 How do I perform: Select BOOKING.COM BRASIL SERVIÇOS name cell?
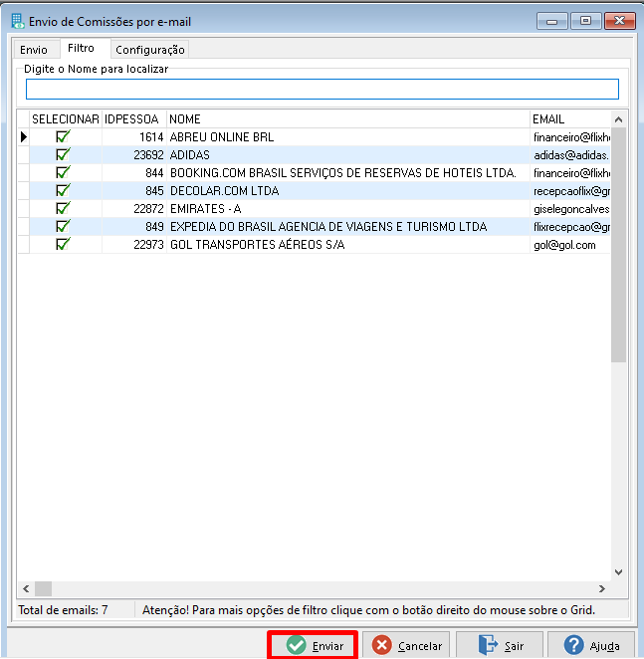(x=348, y=173)
